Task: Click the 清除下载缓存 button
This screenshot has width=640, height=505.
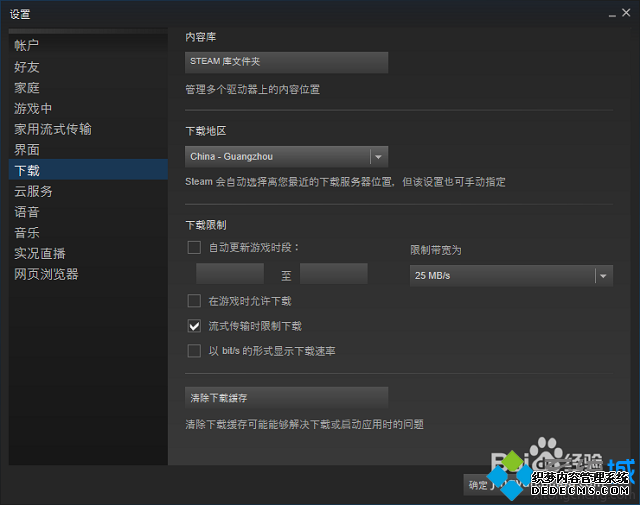Action: pyautogui.click(x=286, y=398)
